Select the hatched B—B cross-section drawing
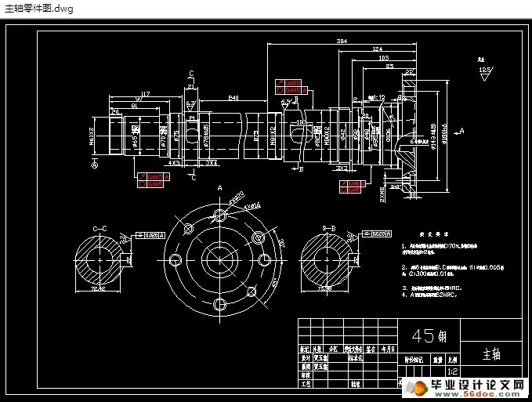This screenshot has width=532, height=402. click(x=327, y=260)
